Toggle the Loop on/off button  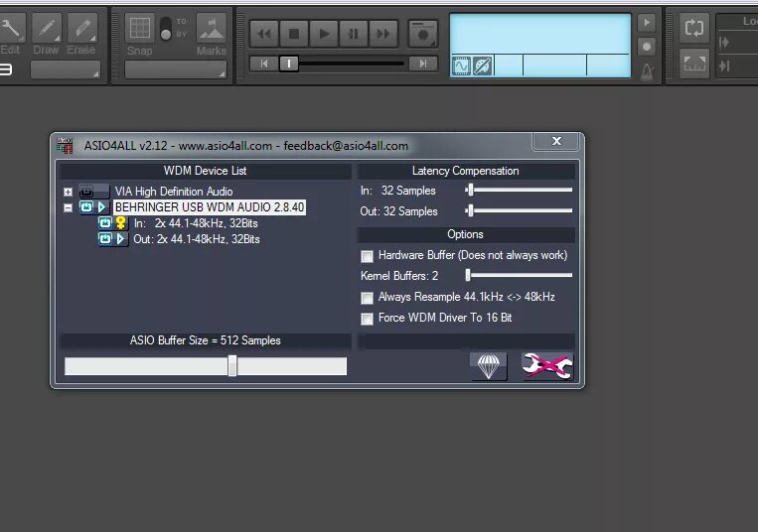[x=694, y=28]
